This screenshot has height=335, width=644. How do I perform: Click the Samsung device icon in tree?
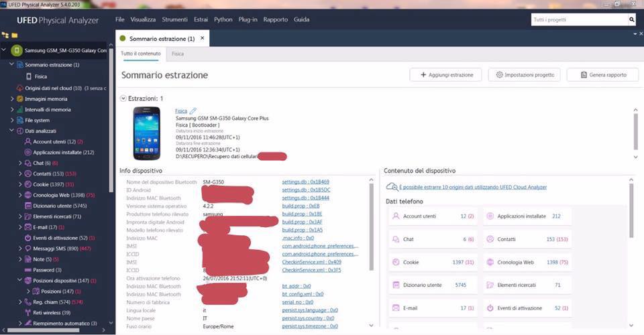(x=16, y=50)
